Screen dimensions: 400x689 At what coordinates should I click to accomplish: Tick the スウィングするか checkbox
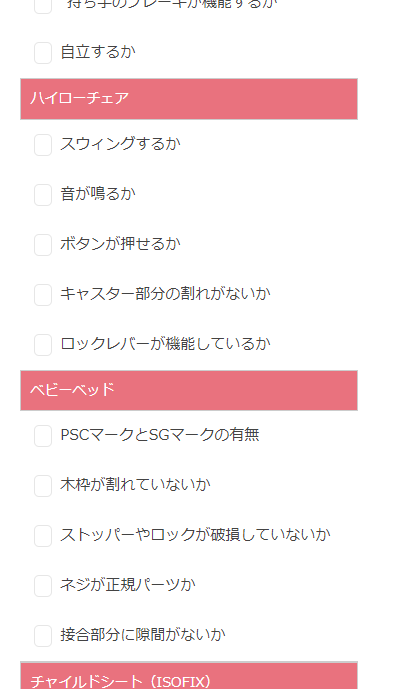click(x=43, y=145)
